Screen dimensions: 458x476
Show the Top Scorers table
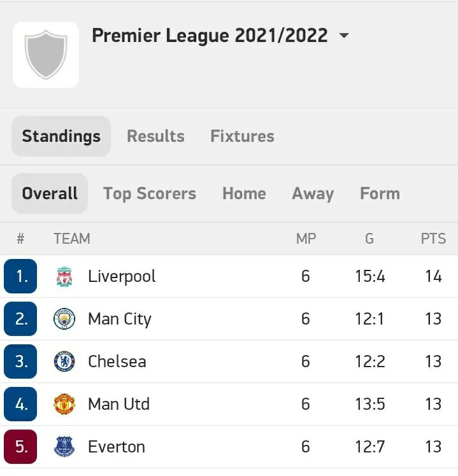tap(150, 193)
